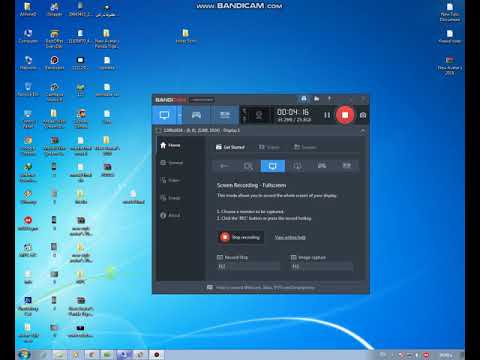Viewport: 480px width, 360px height.
Task: Click the unregistered label beside the Bandicam logo
Action: pyautogui.click(x=202, y=100)
